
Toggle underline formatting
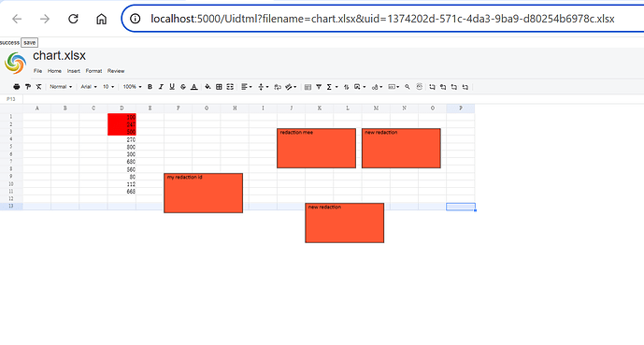(x=172, y=87)
